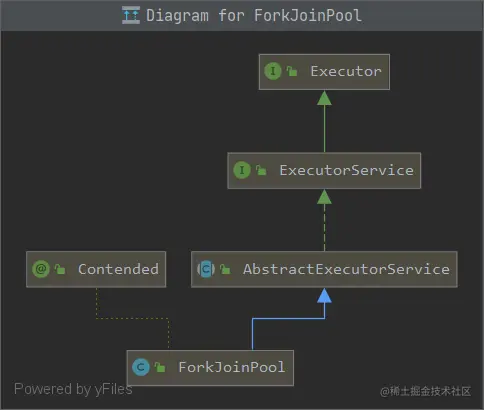
Task: Click the green arrowhead pointing to Executor
Action: click(x=324, y=98)
